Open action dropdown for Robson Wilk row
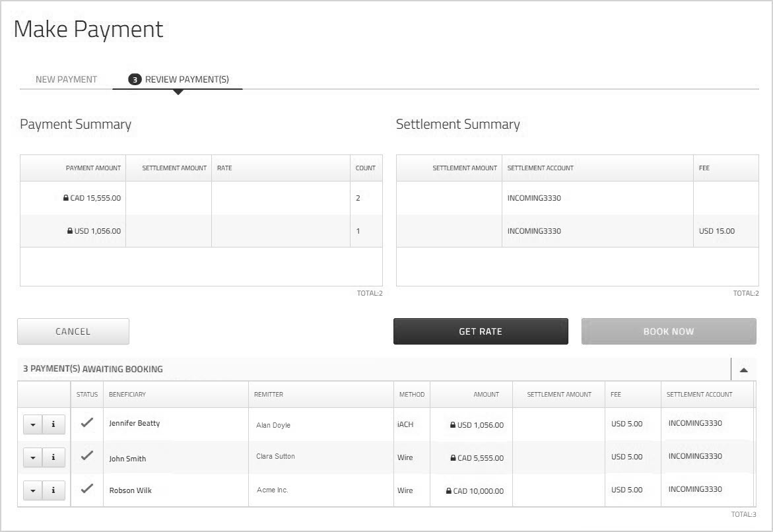Image resolution: width=773 pixels, height=532 pixels. point(33,490)
